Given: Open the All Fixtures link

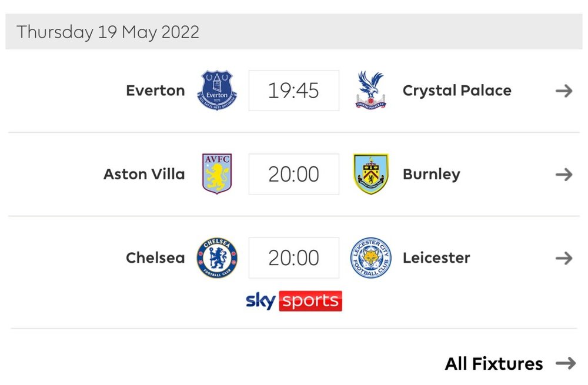Looking at the screenshot, I should click(494, 364).
